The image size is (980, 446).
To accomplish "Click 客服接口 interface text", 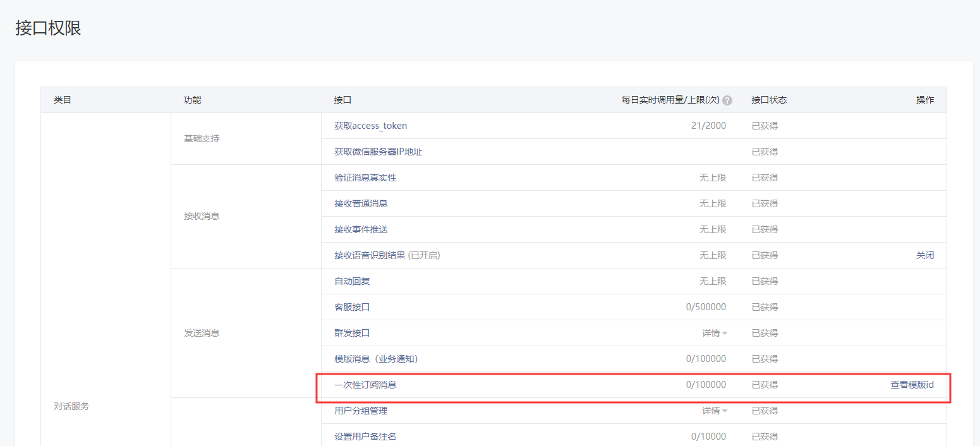I will (x=352, y=307).
